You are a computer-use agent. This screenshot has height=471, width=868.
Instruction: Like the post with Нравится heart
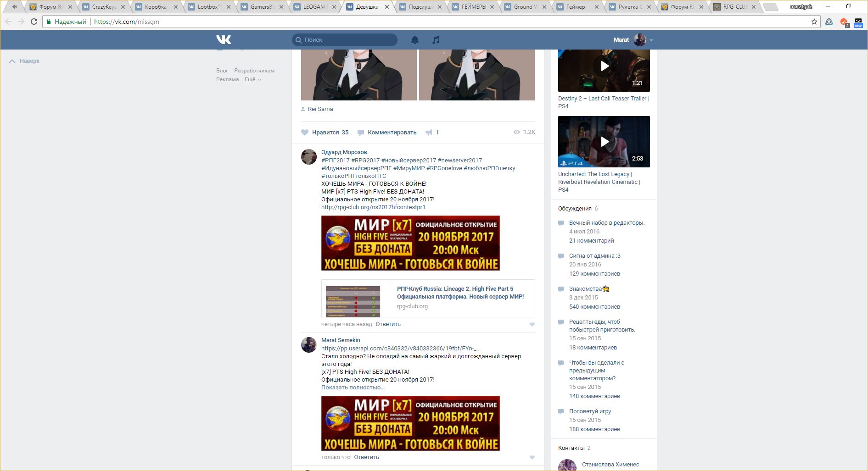325,133
